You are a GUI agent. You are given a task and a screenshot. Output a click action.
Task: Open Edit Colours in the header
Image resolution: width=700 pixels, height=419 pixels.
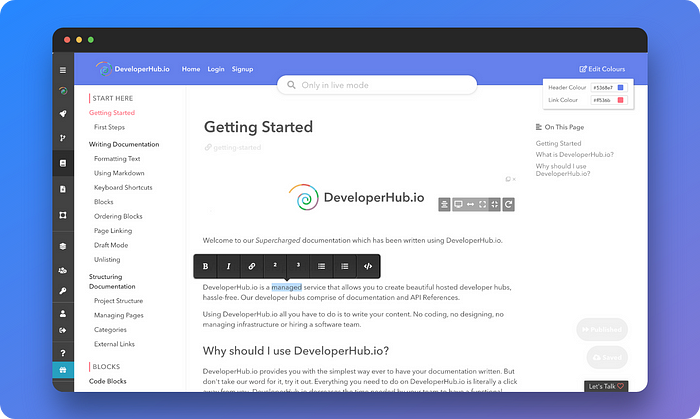point(602,69)
